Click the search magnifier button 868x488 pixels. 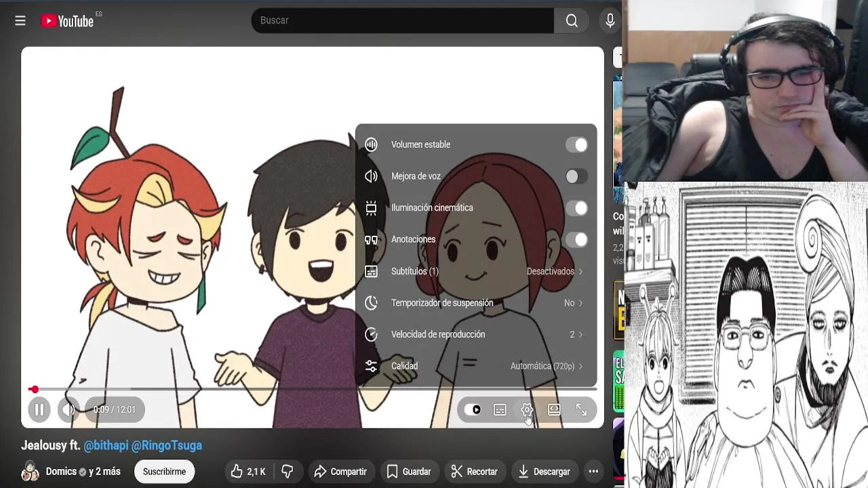click(572, 21)
